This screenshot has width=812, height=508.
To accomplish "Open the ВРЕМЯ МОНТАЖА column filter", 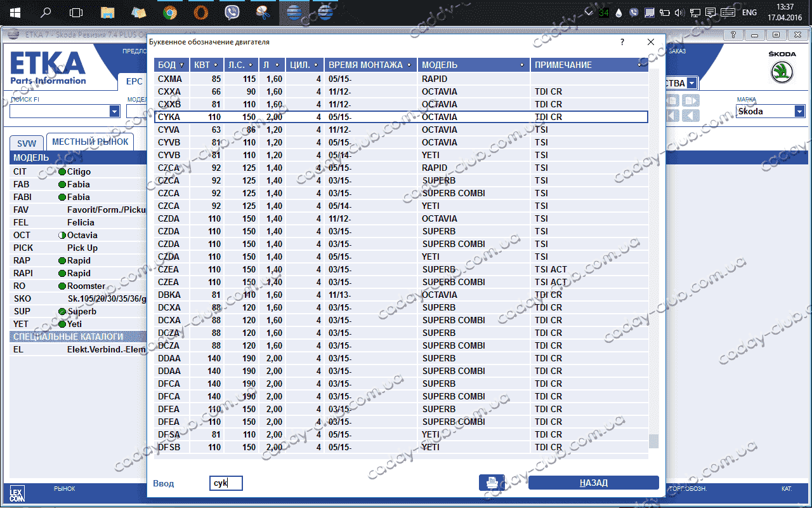I will coord(410,65).
